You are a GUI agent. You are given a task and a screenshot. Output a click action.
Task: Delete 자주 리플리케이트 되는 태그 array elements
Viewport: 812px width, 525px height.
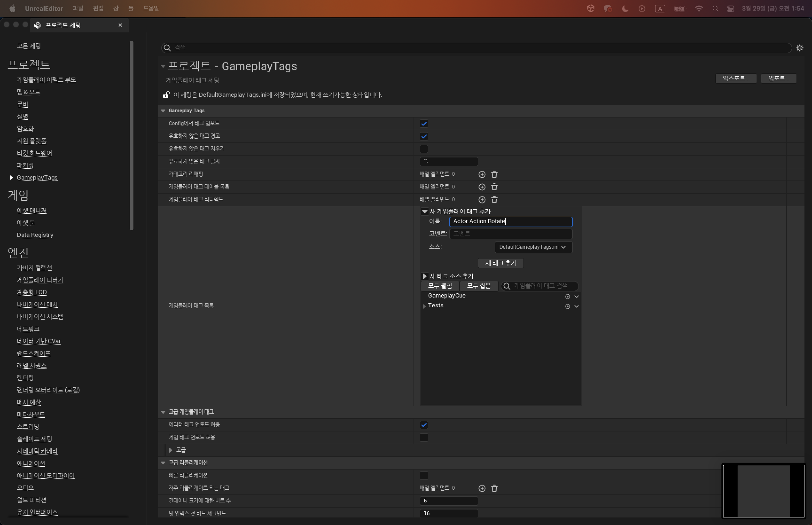(x=494, y=488)
